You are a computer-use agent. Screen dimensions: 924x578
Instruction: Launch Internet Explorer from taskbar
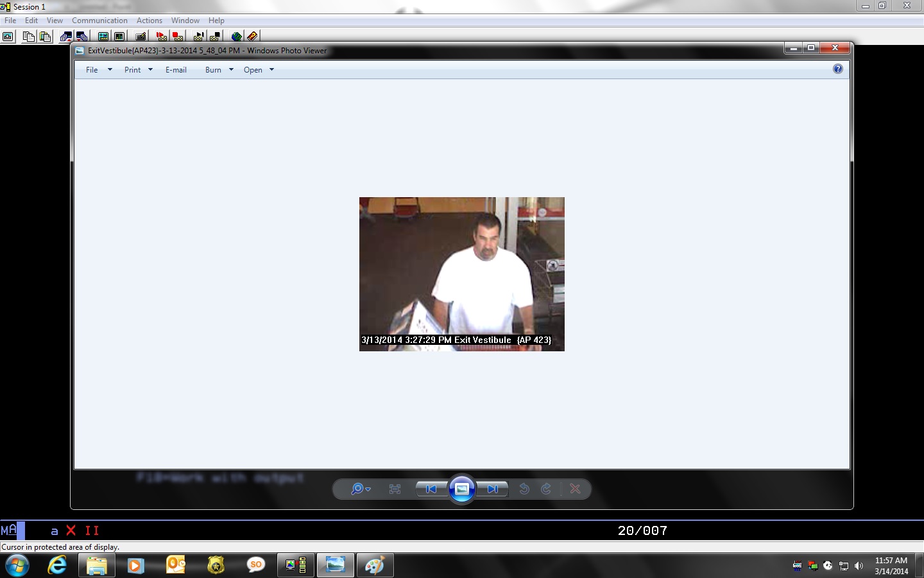tap(57, 565)
